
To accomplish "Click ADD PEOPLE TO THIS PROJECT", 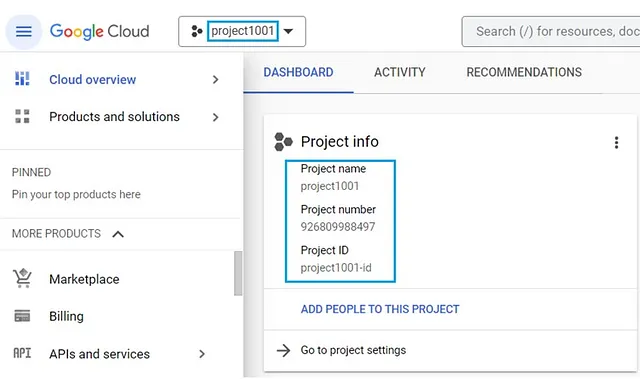I will (380, 309).
